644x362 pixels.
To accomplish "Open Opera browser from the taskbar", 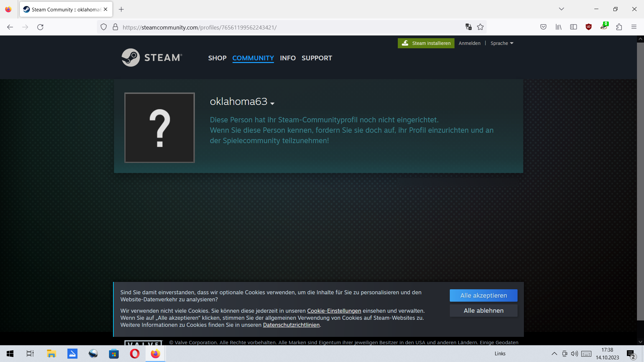I will 135,354.
